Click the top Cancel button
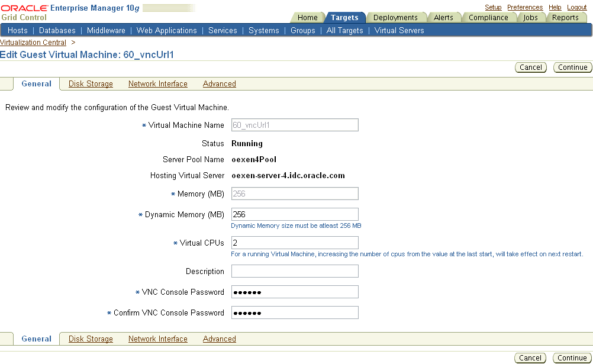 click(531, 67)
